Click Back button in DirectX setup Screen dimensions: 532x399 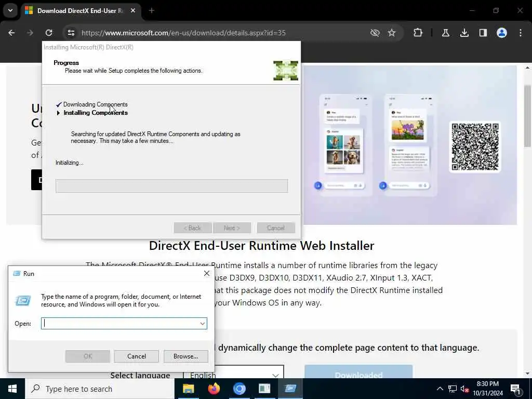click(x=193, y=228)
